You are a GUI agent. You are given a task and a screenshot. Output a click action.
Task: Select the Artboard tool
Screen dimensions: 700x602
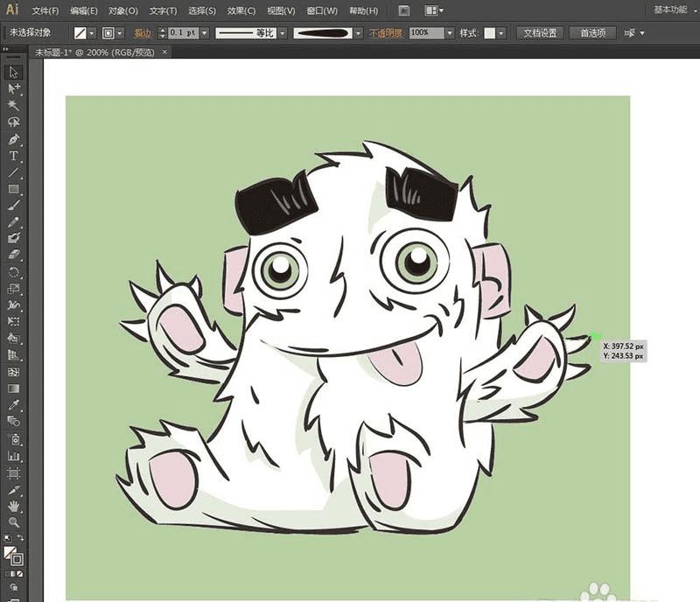[x=13, y=472]
